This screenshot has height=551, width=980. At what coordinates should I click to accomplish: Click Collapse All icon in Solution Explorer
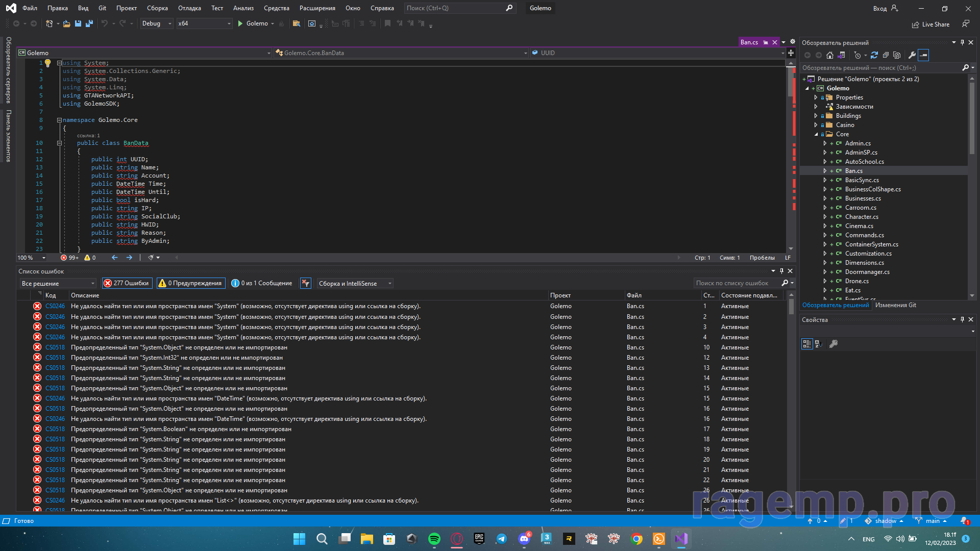click(886, 55)
